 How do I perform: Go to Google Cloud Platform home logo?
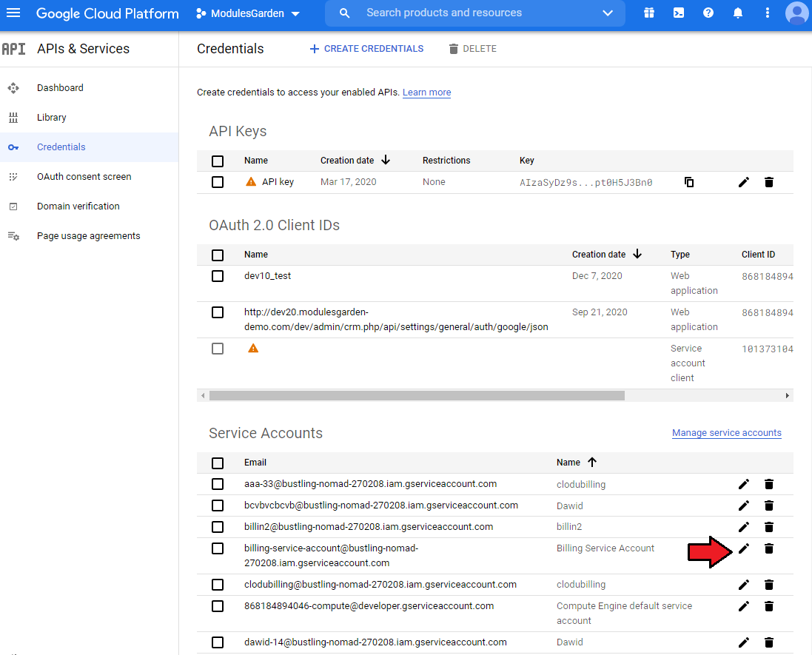click(107, 13)
